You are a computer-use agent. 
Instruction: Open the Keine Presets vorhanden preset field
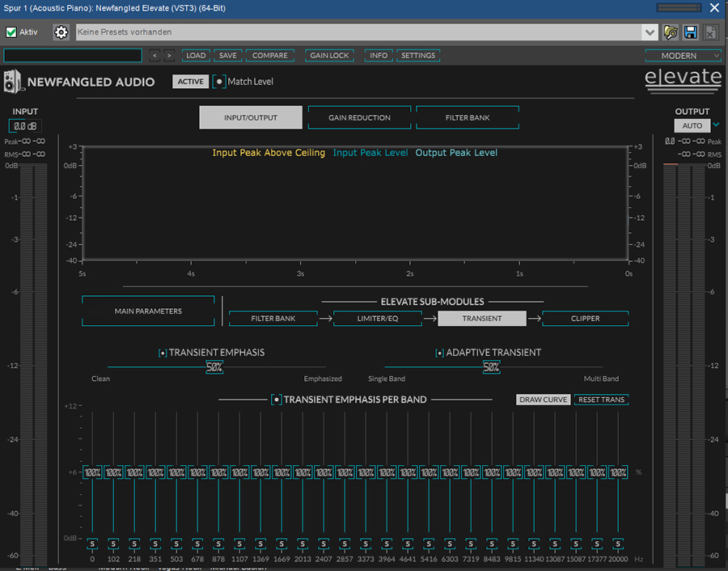point(359,32)
